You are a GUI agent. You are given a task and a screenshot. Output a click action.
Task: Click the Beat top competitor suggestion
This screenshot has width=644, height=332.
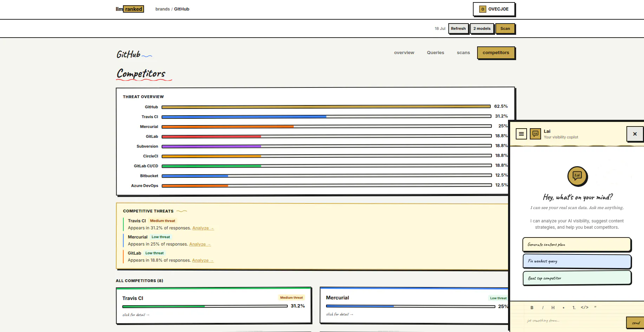point(577,278)
